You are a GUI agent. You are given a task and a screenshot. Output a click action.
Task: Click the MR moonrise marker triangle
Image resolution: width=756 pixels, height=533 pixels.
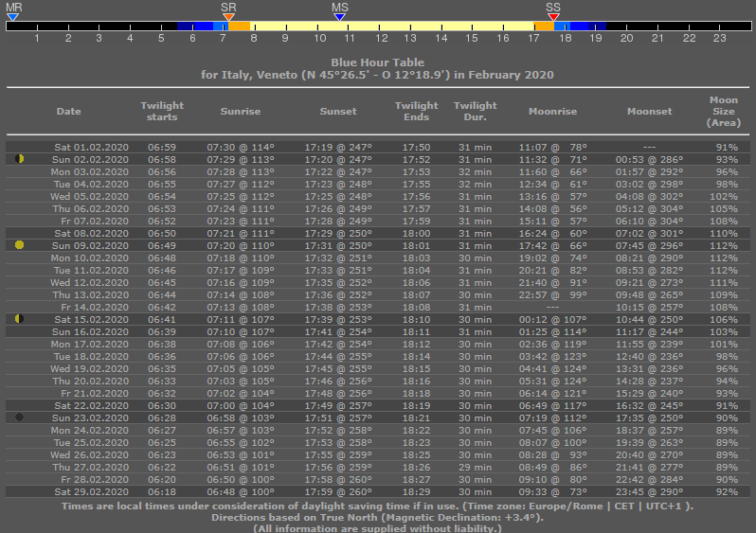tap(12, 16)
